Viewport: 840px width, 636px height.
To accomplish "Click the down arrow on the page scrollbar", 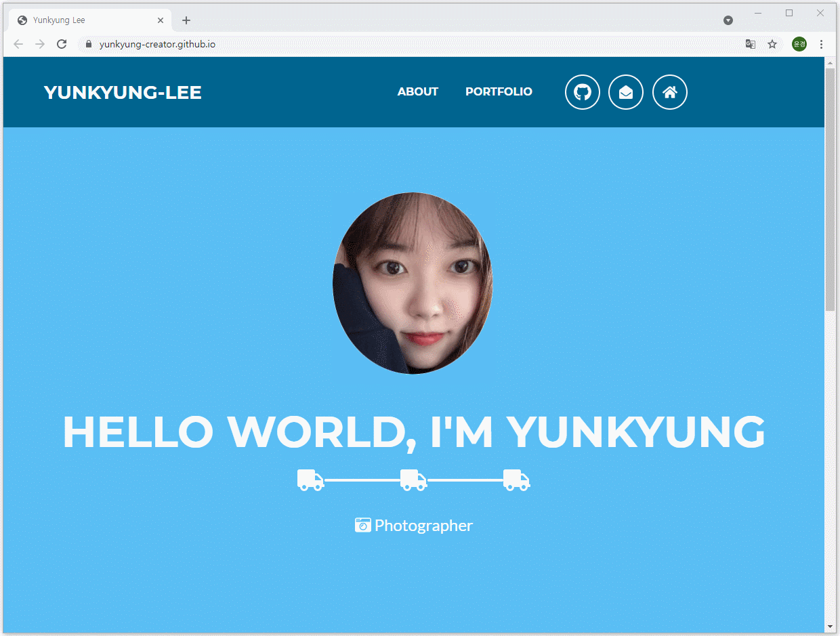I will click(x=830, y=627).
